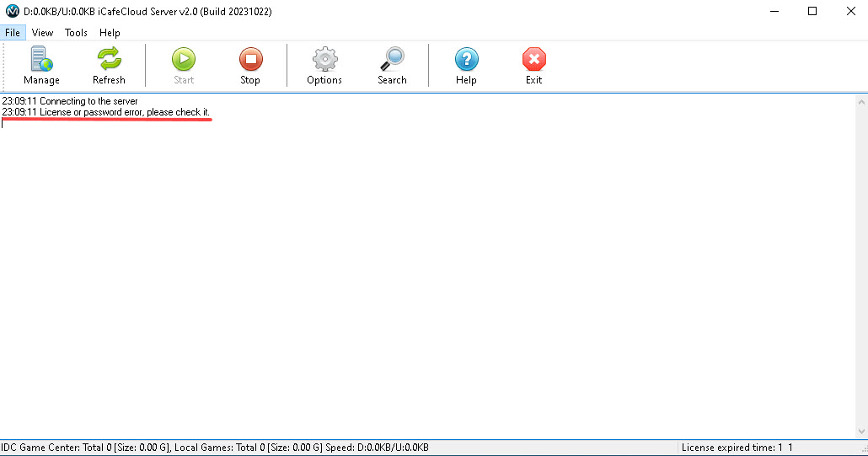Launch Search with the magnifying glass icon
The image size is (868, 456).
tap(392, 60)
